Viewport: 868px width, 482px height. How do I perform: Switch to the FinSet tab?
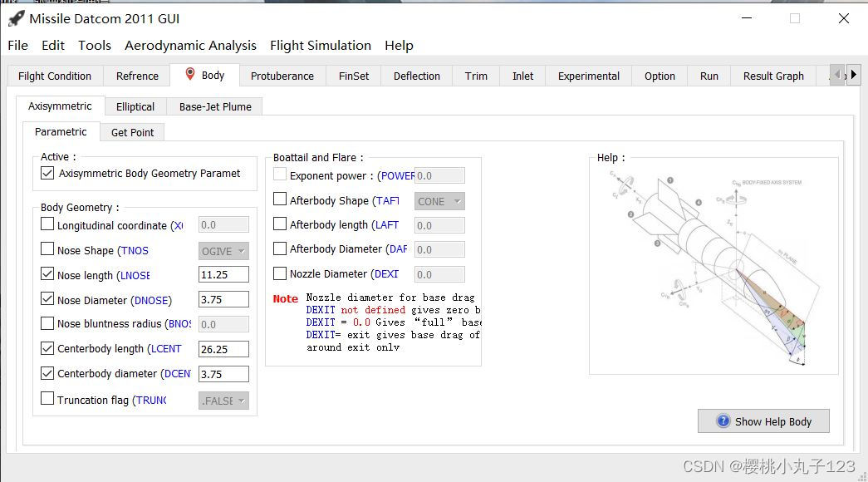tap(354, 76)
